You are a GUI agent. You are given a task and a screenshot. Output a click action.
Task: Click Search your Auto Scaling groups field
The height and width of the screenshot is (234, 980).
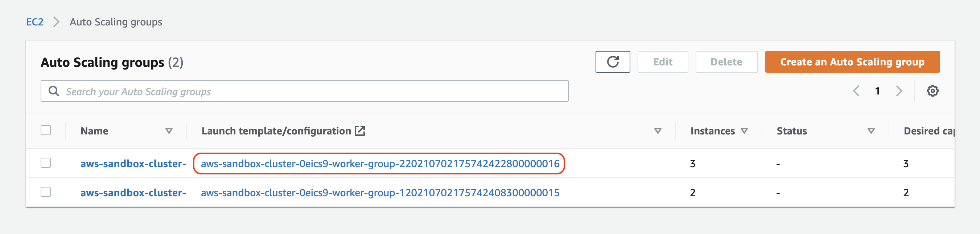pyautogui.click(x=304, y=91)
